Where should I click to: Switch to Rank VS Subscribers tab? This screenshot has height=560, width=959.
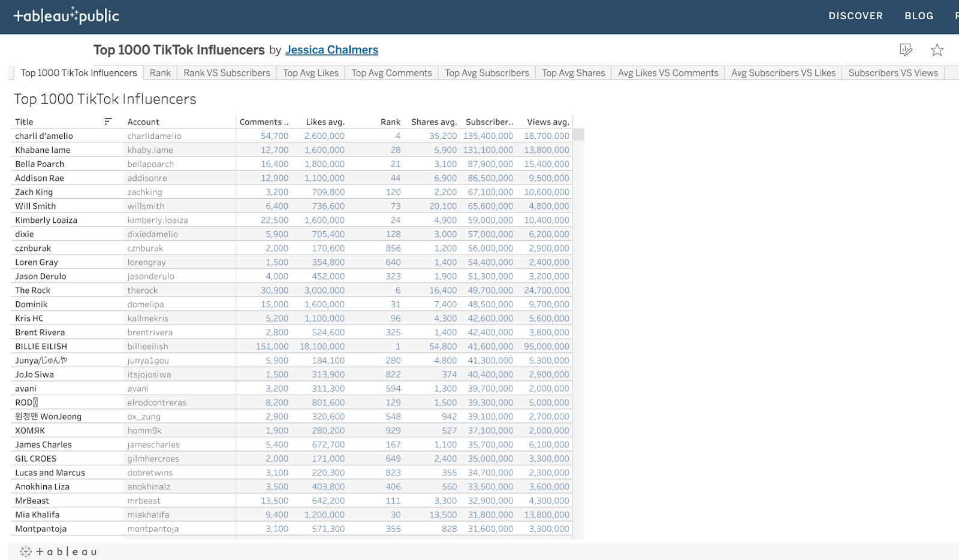pyautogui.click(x=227, y=73)
